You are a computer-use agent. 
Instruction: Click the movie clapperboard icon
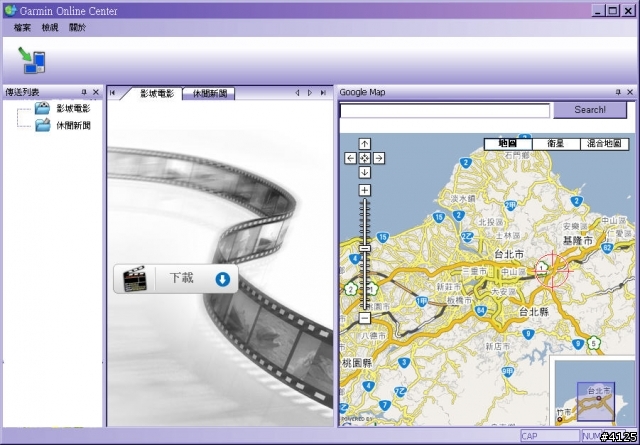pyautogui.click(x=135, y=279)
